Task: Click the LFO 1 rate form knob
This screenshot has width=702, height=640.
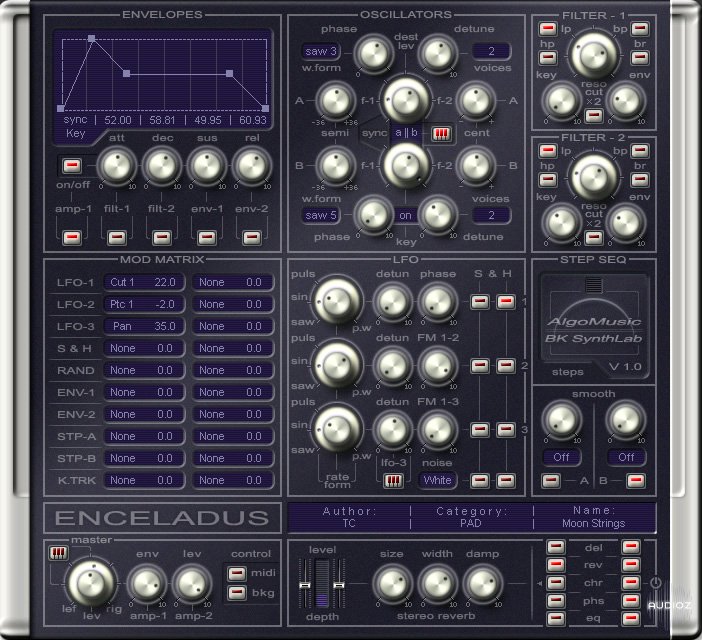Action: 338,301
